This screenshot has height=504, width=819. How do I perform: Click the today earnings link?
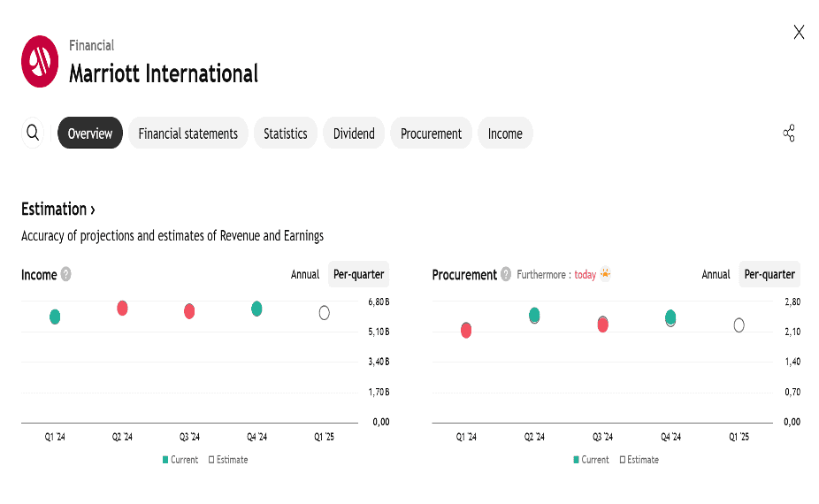coord(585,275)
